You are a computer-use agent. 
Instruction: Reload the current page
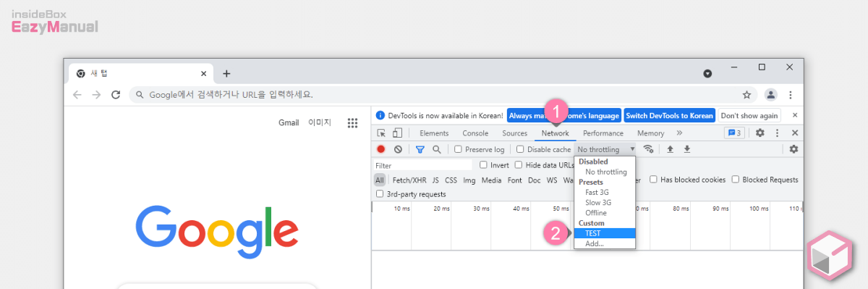pos(116,95)
